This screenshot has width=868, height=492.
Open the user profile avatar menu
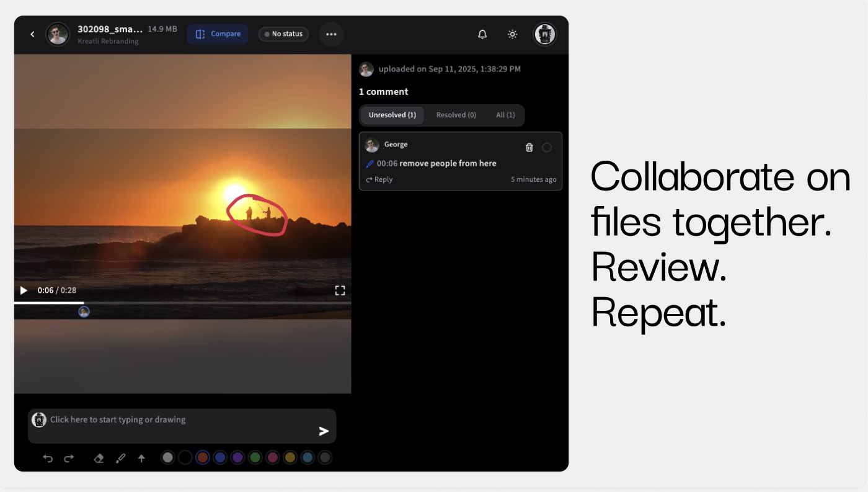click(545, 34)
